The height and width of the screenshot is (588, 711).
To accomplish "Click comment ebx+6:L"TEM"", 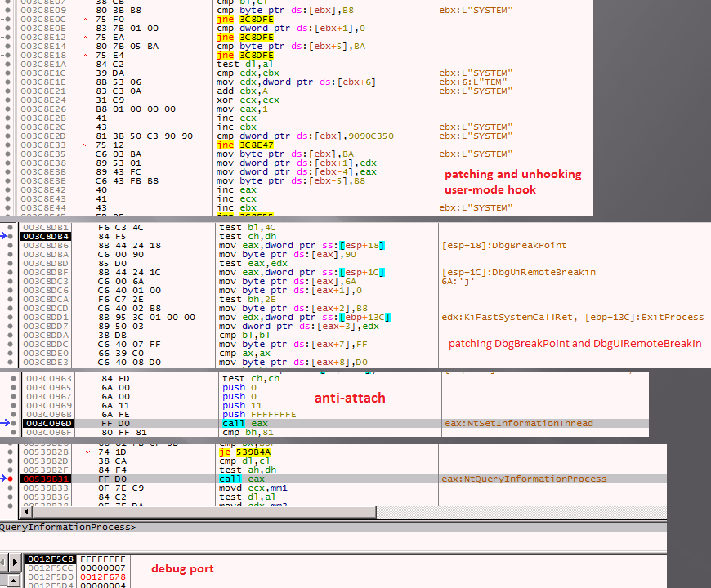I will pos(473,82).
